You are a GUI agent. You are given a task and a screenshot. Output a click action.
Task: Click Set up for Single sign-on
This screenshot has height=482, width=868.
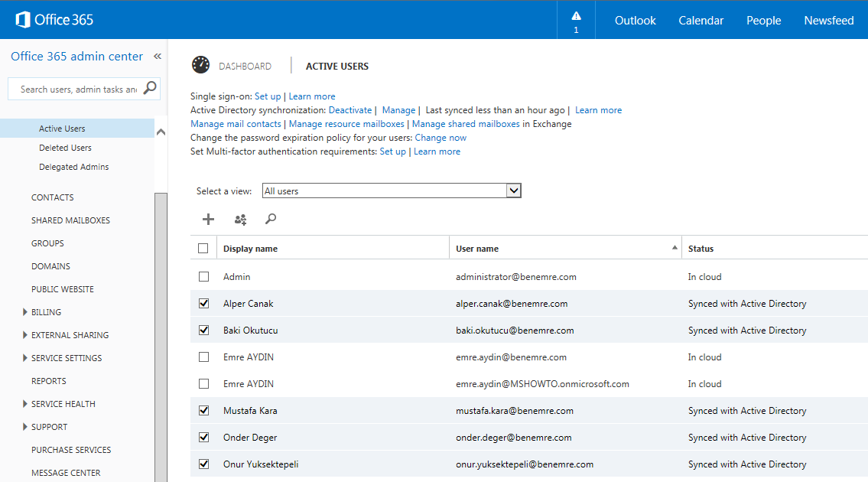pyautogui.click(x=268, y=96)
